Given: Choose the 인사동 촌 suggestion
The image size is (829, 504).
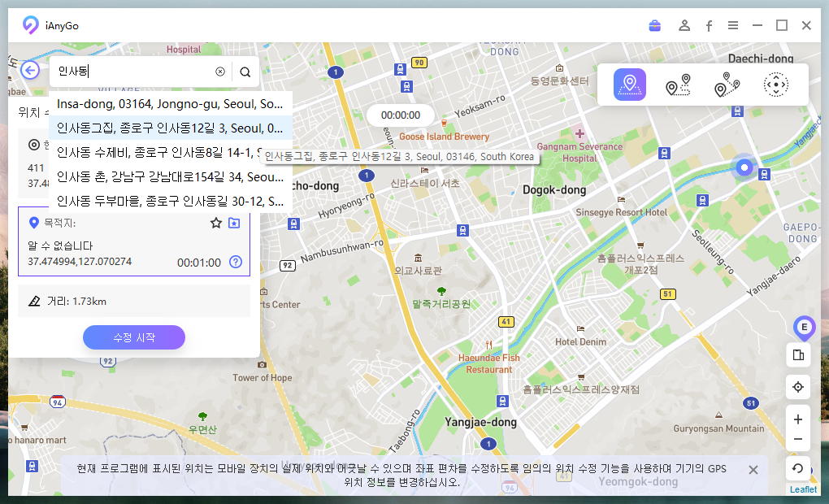Looking at the screenshot, I should (170, 176).
